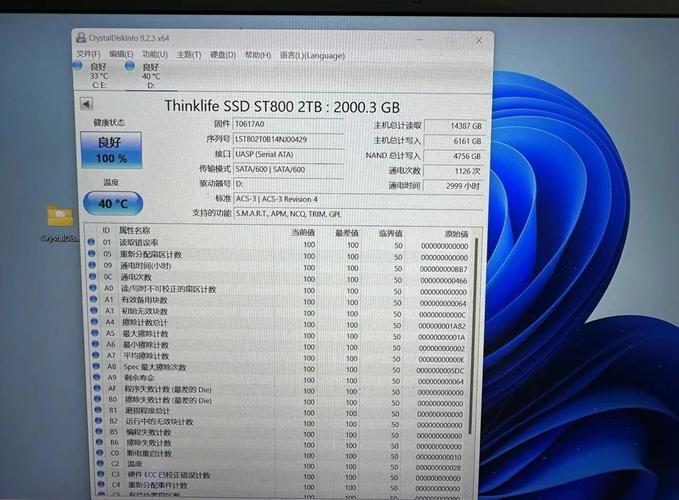Open the CrystalDiskInfo desktop folder icon
Viewport: 679px width, 500px height.
60,218
